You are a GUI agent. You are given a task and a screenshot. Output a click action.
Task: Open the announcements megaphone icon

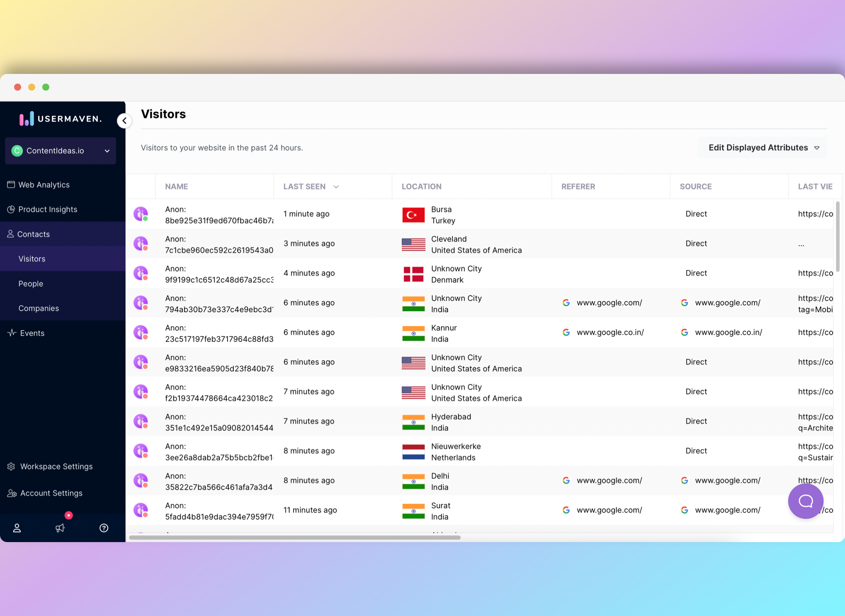60,528
